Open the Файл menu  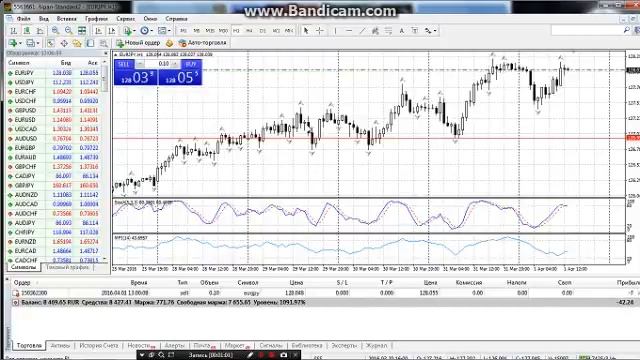point(24,19)
